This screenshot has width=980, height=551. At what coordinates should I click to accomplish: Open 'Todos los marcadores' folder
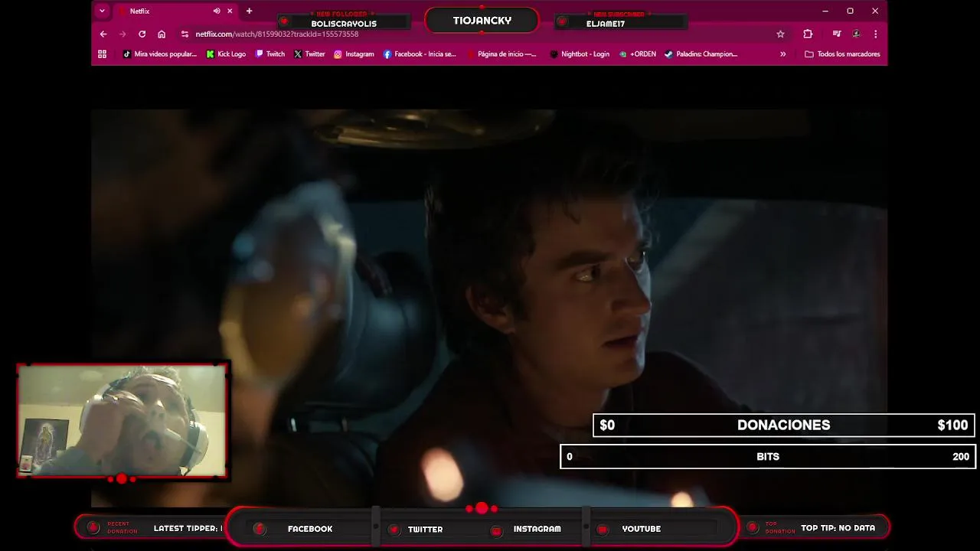(842, 54)
